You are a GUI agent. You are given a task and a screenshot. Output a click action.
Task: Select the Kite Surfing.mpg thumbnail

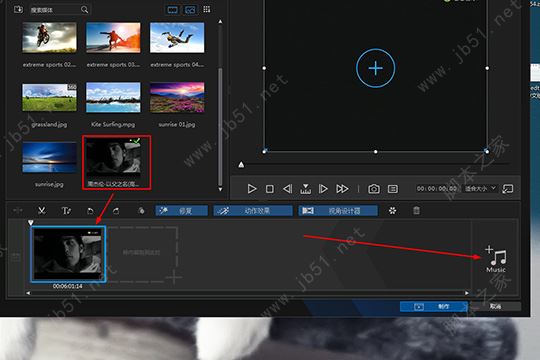[113, 97]
